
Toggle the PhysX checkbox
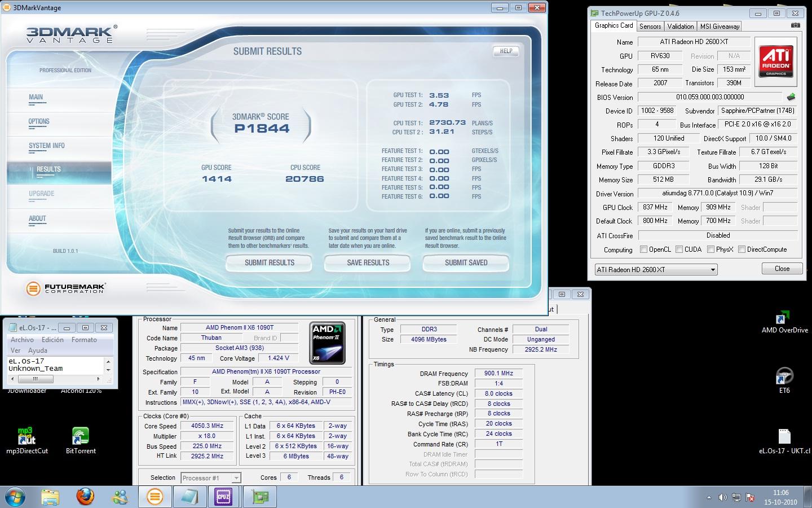tap(710, 249)
